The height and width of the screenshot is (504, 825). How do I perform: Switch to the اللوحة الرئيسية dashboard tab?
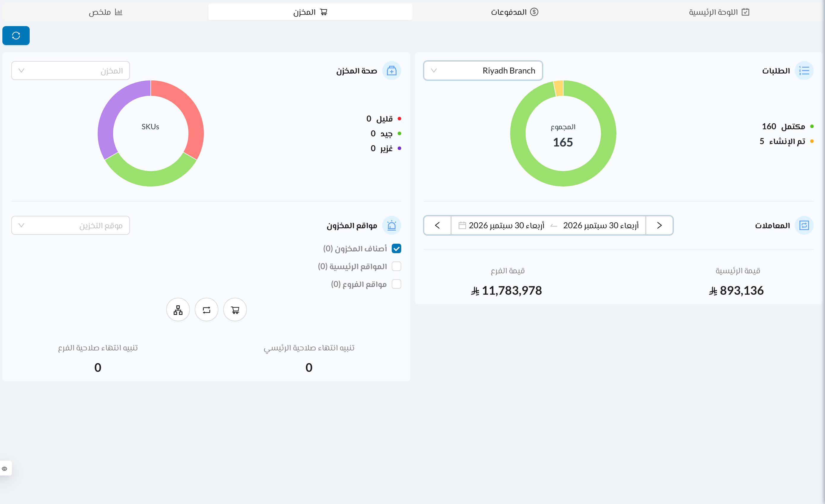(x=719, y=12)
